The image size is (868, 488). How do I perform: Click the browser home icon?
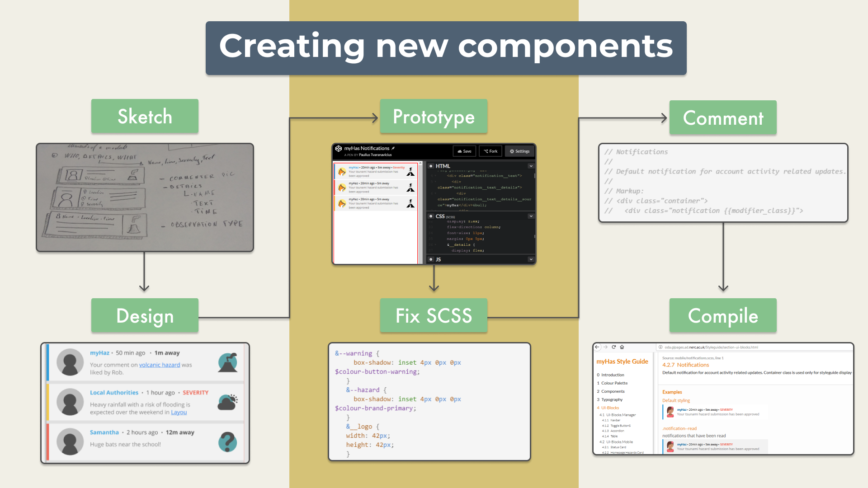click(622, 347)
